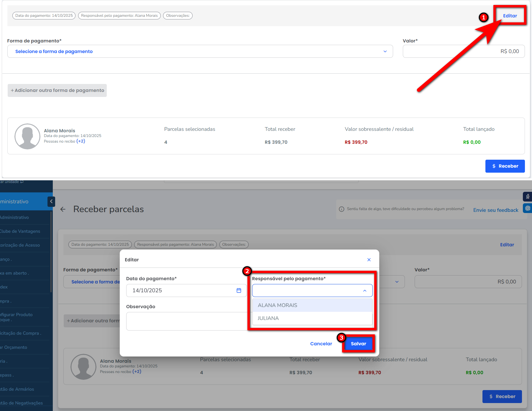This screenshot has height=411, width=532.
Task: Open the Envie seu feedback link
Action: point(495,210)
